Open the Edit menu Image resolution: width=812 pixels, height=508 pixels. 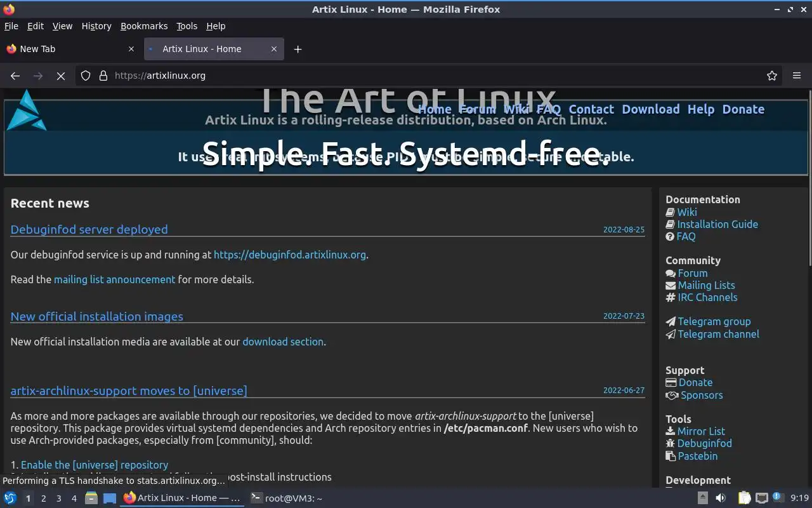click(36, 26)
